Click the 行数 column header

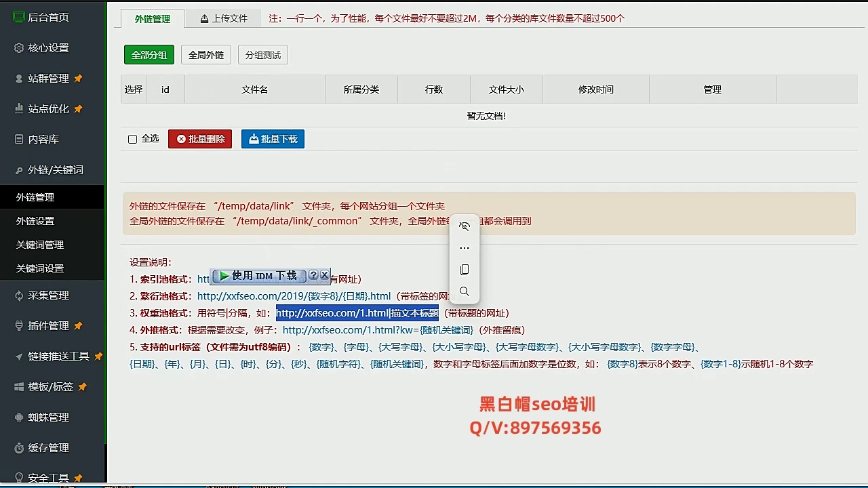[x=434, y=89]
